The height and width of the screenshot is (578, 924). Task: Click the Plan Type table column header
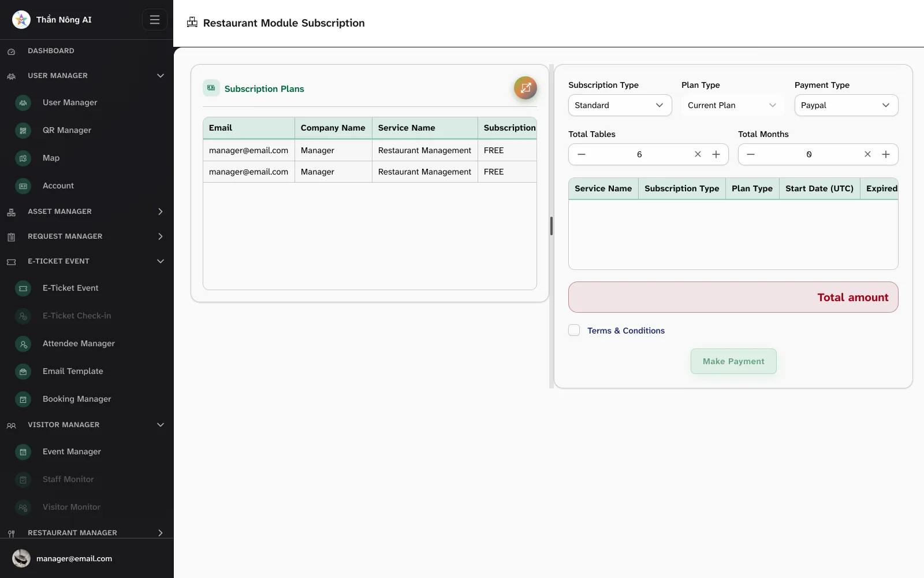pos(752,188)
